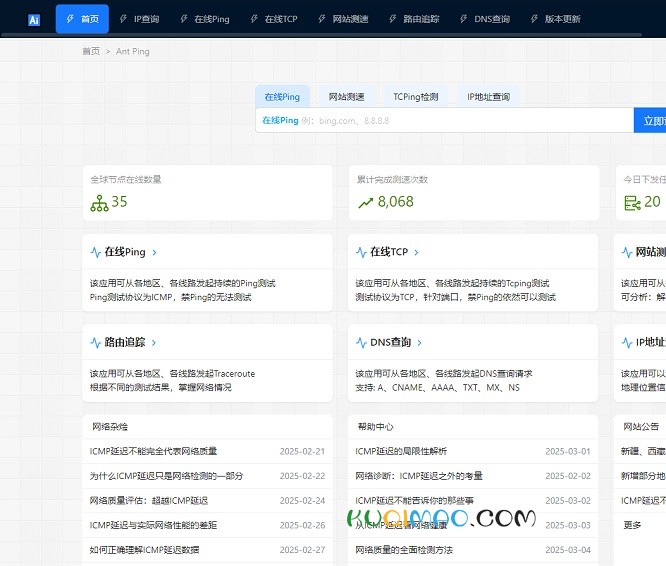Image resolution: width=666 pixels, height=566 pixels.
Task: Open article ICMP延迟与实际网络性能的差距
Action: 153,525
